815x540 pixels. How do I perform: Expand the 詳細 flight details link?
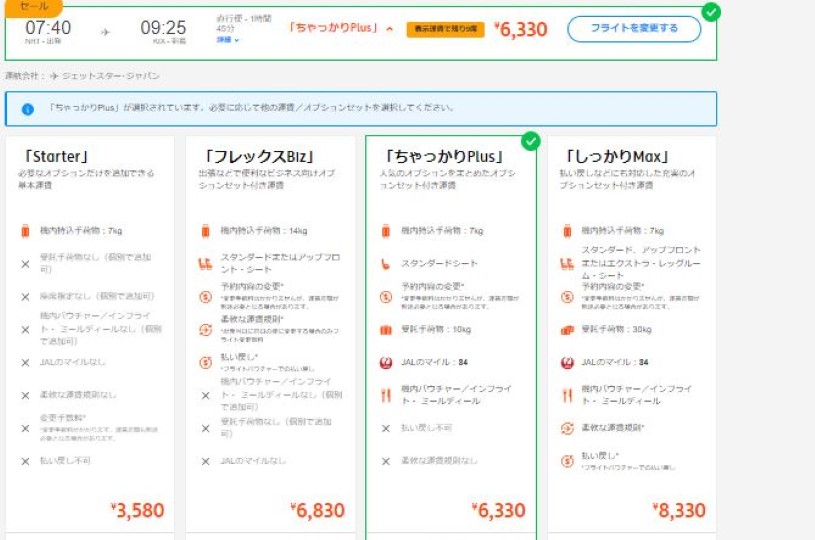[x=228, y=39]
